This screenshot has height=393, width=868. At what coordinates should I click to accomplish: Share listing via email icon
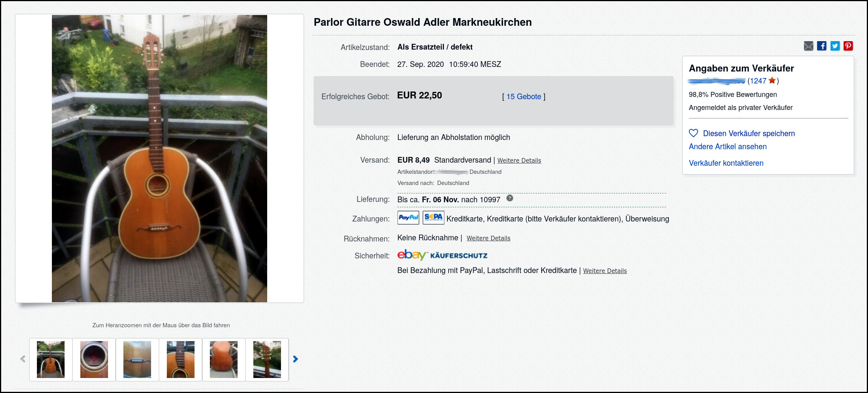coord(808,46)
